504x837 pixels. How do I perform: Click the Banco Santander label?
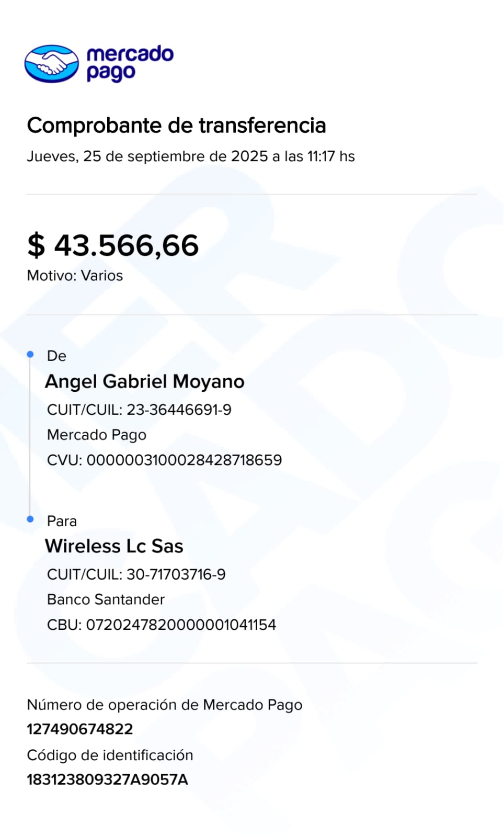(x=106, y=600)
